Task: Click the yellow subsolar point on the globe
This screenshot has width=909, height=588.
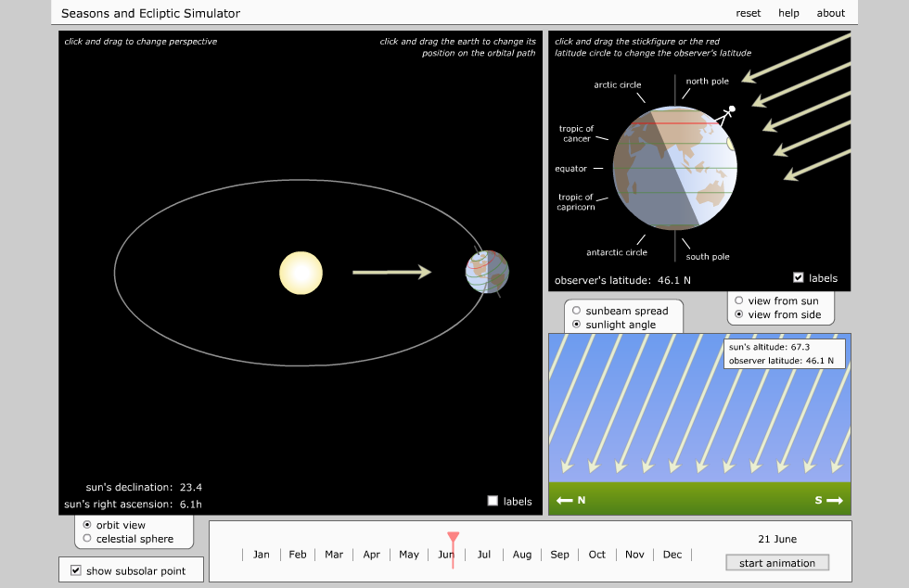Action: (731, 143)
